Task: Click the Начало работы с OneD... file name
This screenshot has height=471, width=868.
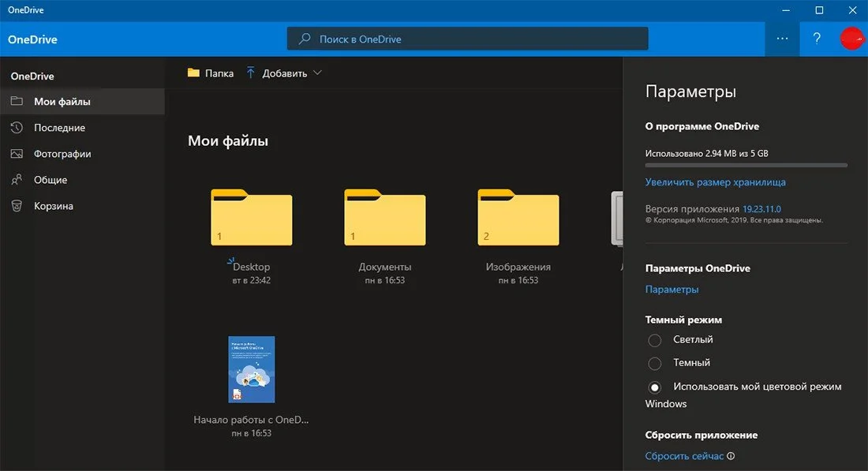Action: [x=251, y=420]
